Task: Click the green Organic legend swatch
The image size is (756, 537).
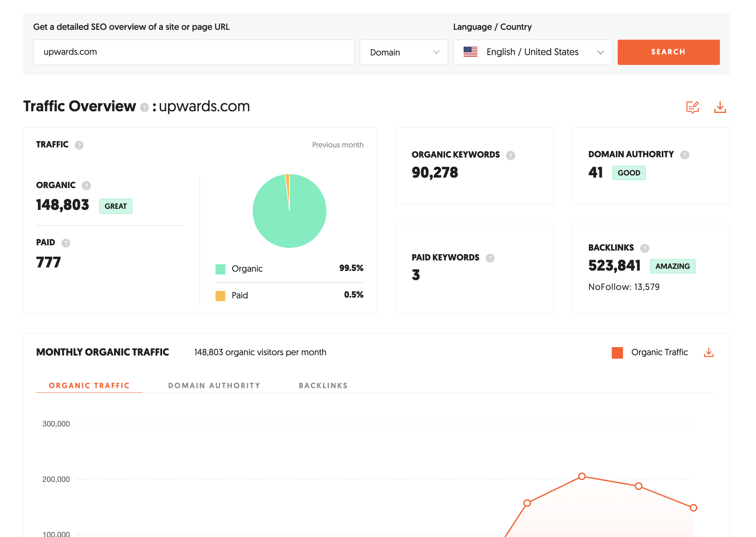Action: [x=220, y=269]
